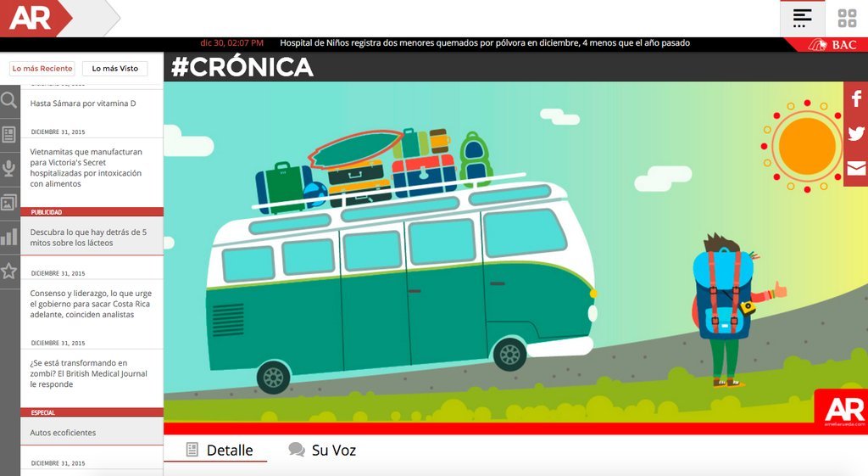This screenshot has width=868, height=476.
Task: Open Vietnamitas Victoria's Secret article
Action: (86, 168)
